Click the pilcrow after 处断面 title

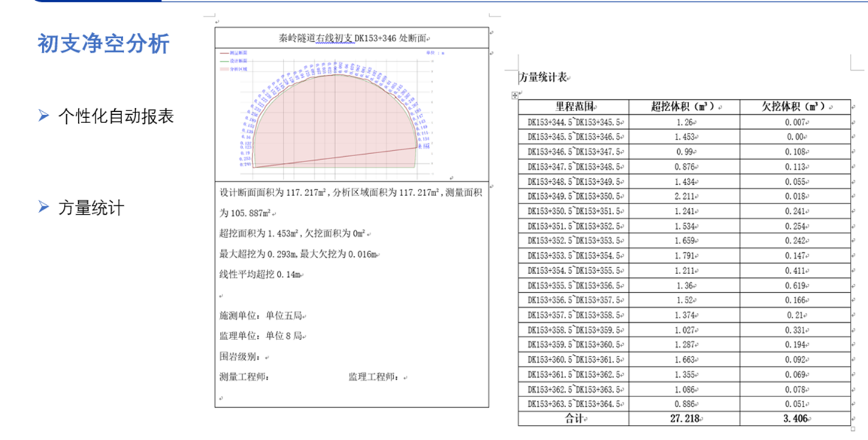pyautogui.click(x=429, y=39)
